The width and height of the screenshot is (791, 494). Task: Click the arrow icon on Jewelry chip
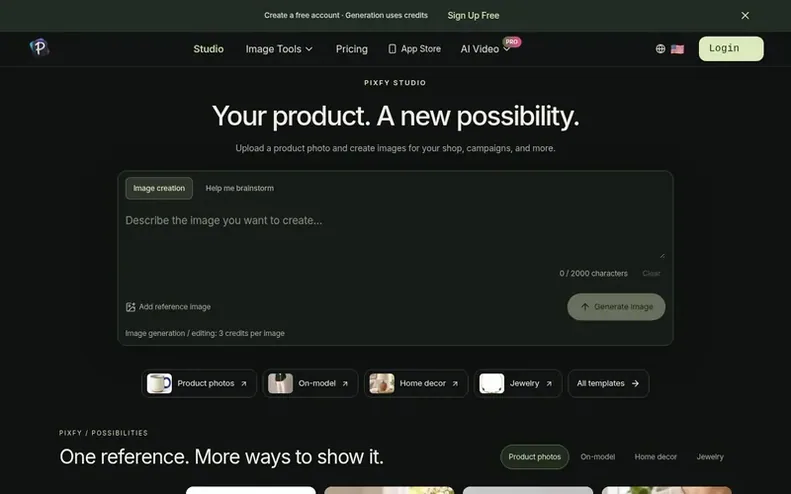point(549,383)
